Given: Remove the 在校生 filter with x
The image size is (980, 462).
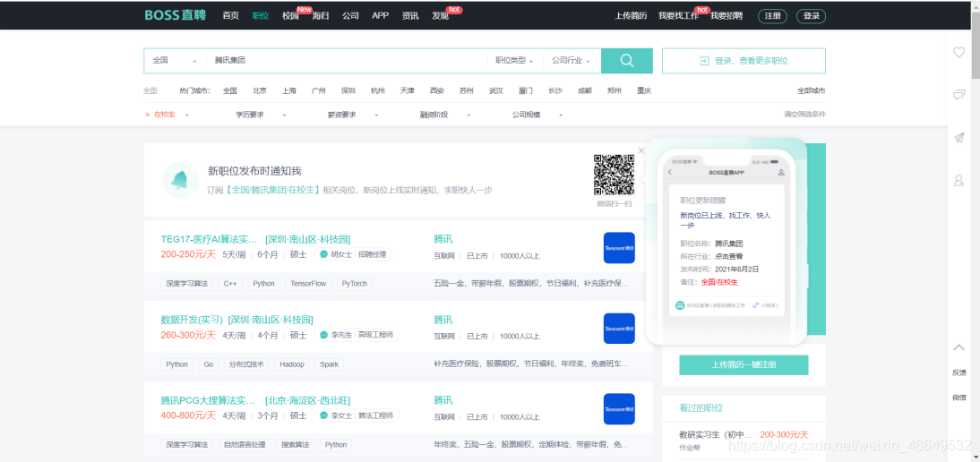Looking at the screenshot, I should coord(148,115).
